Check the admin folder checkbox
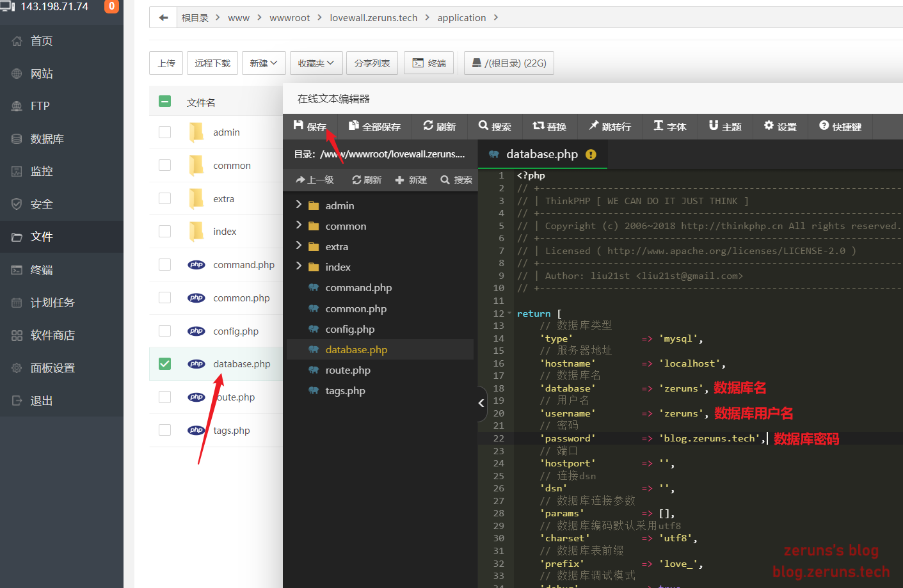 pyautogui.click(x=164, y=132)
